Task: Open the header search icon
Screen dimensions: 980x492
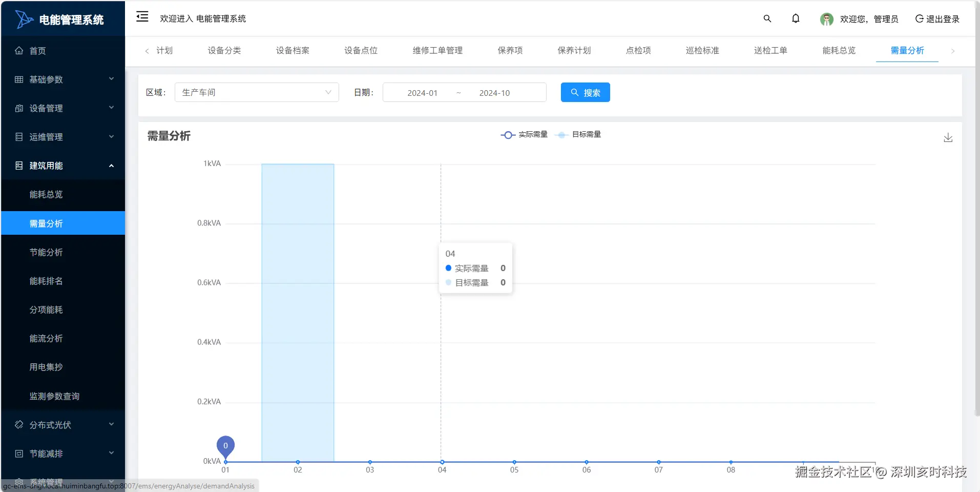Action: pyautogui.click(x=767, y=18)
